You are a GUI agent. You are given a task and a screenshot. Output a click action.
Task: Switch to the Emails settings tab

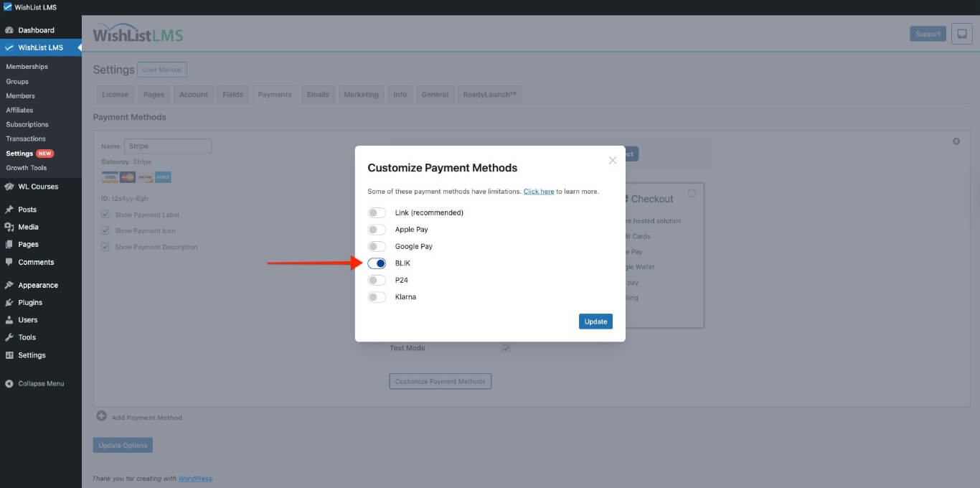[x=318, y=94]
